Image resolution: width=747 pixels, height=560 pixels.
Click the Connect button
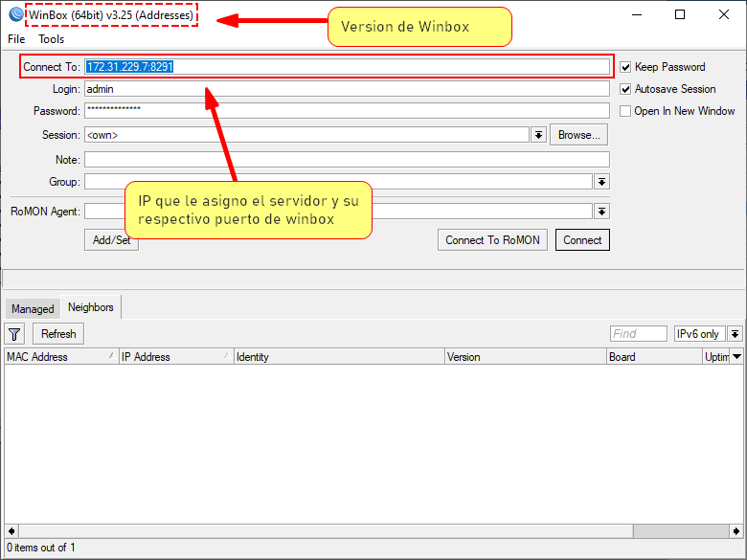tap(582, 240)
